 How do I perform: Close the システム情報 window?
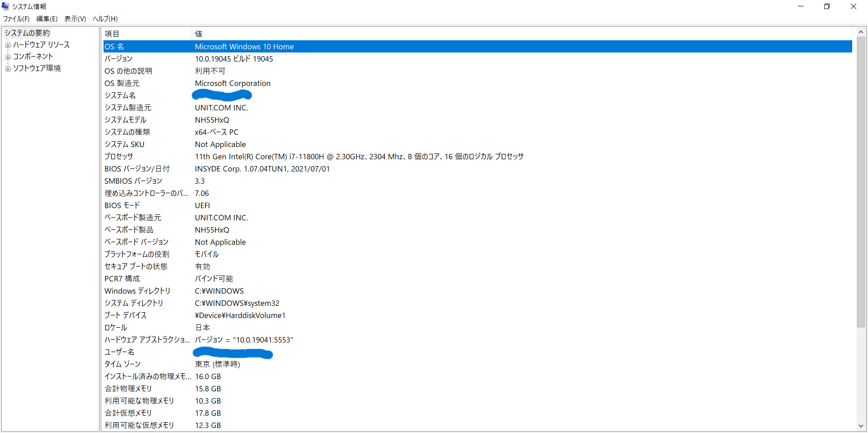(854, 6)
